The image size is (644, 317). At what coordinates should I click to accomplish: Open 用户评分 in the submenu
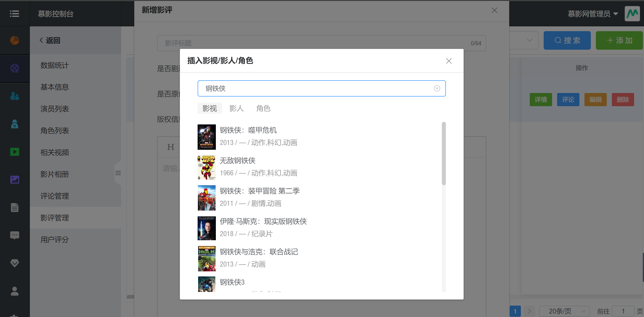pos(75,239)
